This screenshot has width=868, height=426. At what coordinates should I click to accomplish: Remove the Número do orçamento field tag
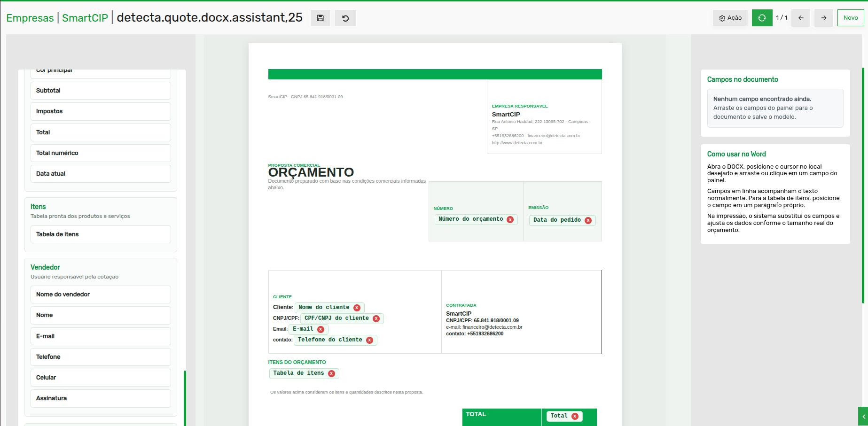pyautogui.click(x=510, y=219)
